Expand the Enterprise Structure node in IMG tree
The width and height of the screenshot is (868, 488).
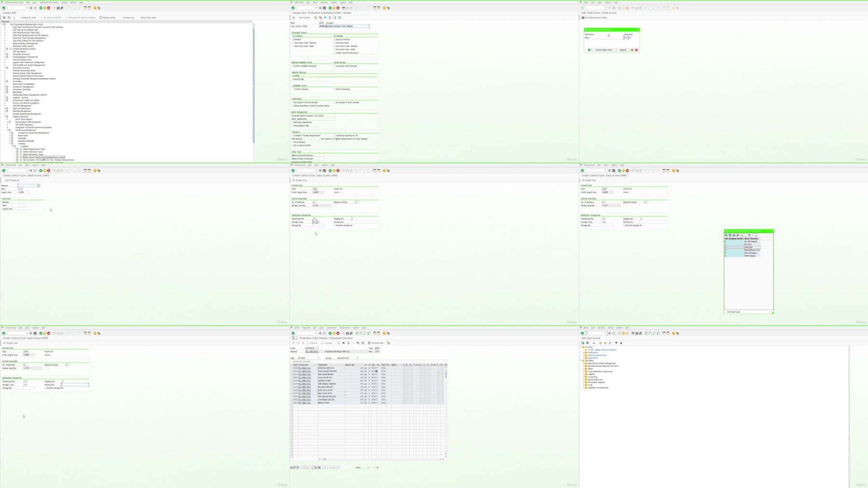coord(5,55)
